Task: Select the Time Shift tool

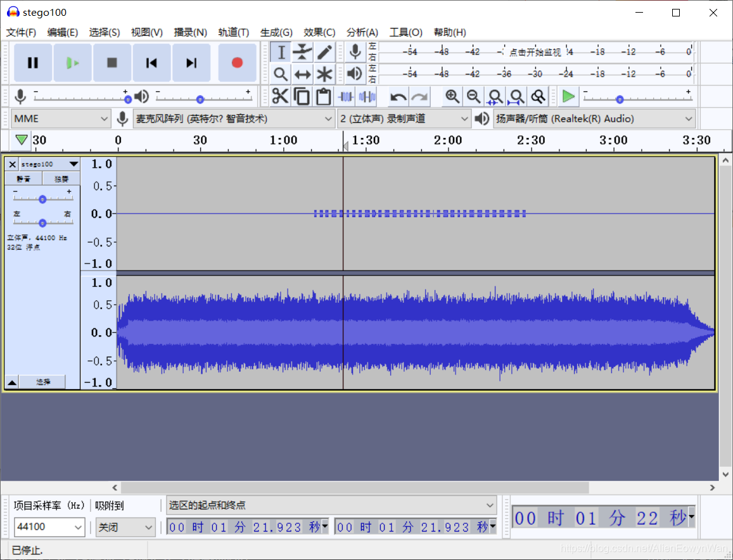Action: point(302,74)
